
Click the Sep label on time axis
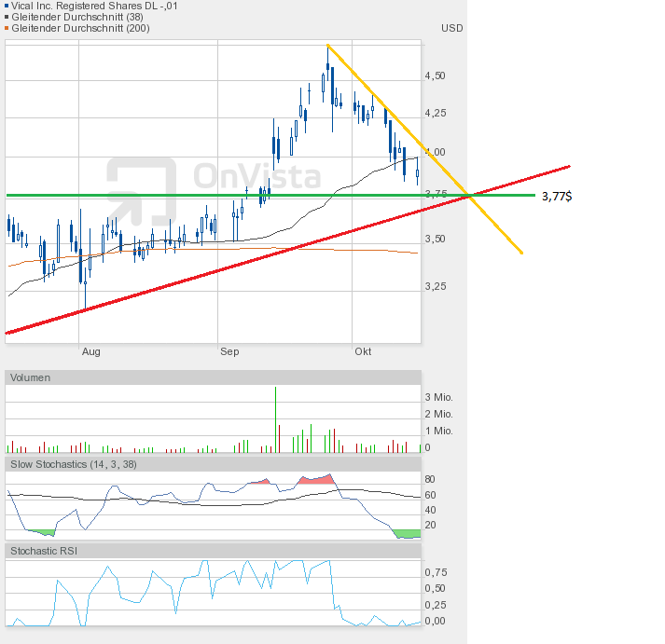click(x=229, y=351)
